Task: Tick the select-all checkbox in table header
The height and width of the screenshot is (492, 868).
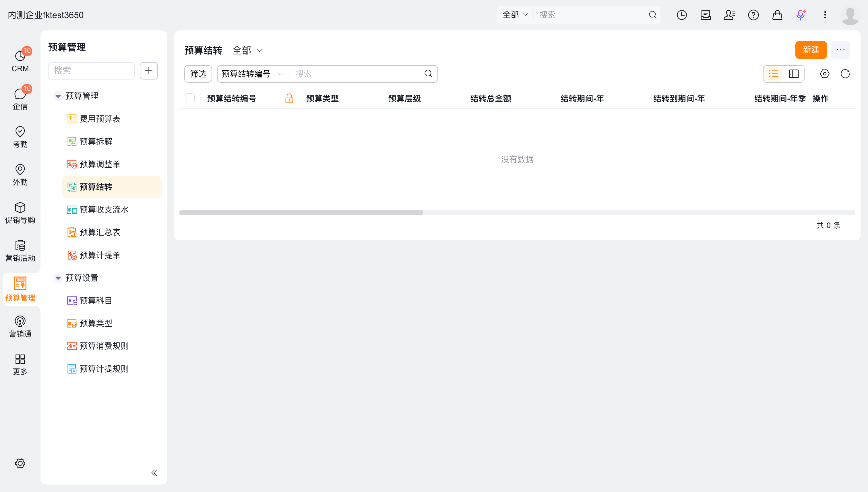Action: tap(190, 98)
